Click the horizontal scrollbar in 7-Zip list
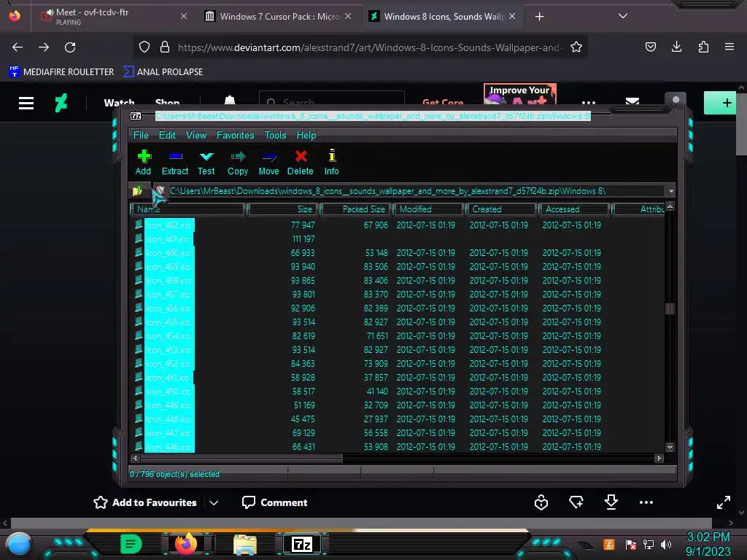Screen dimensions: 747x560 click(242, 458)
